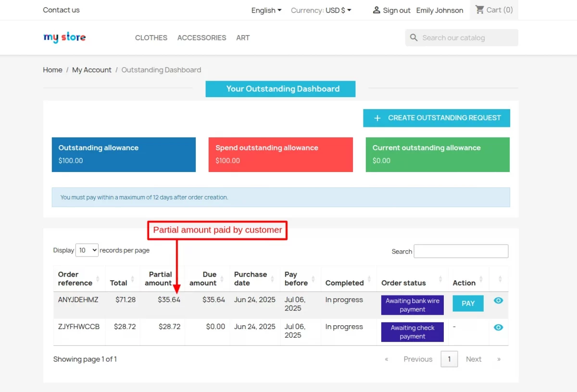Select page 1 in pagination
The width and height of the screenshot is (577, 392).
coord(449,359)
